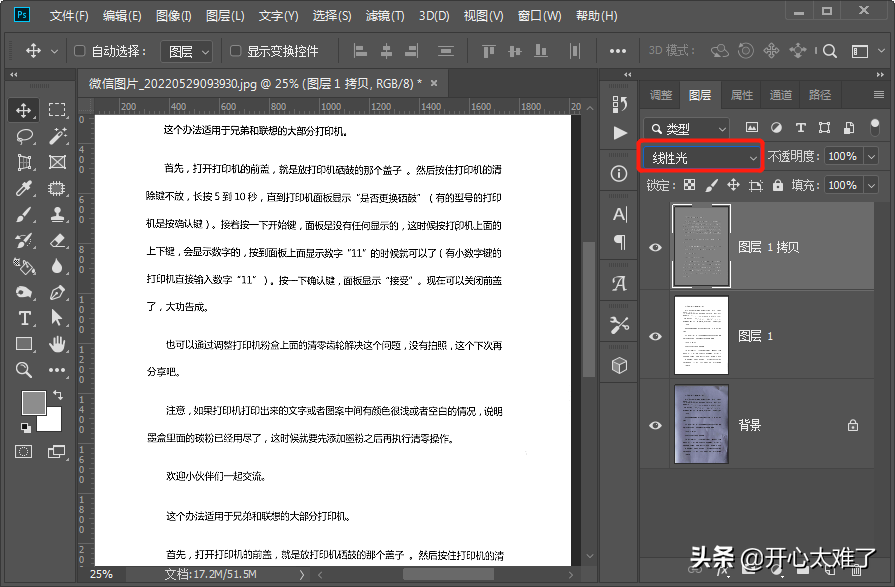
Task: Toggle the layer filter on/off switch
Action: click(x=874, y=127)
